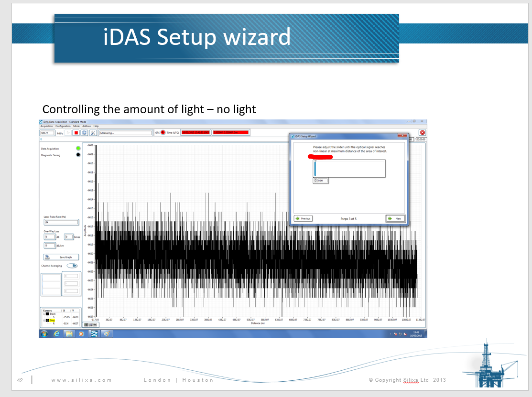Close the iDAS Setup Wizard dialog
This screenshot has height=397, width=532.
click(402, 136)
